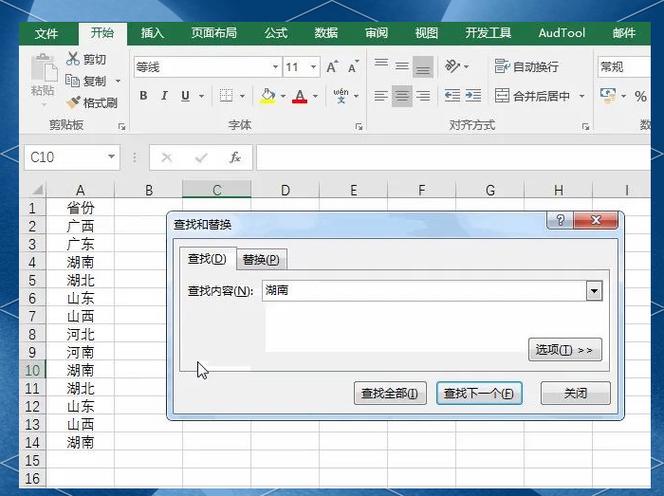Select column D header
The width and height of the screenshot is (664, 496).
tap(285, 190)
